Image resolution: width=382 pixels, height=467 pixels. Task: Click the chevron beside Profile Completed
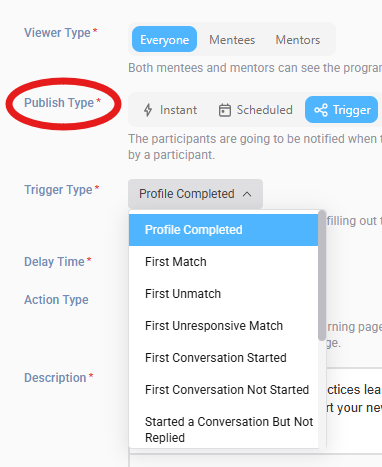[247, 194]
